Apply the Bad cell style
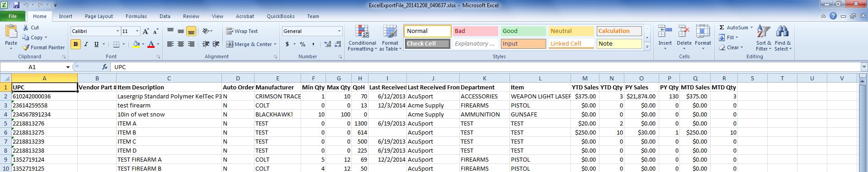Viewport: 868px width, 172px height. click(475, 31)
